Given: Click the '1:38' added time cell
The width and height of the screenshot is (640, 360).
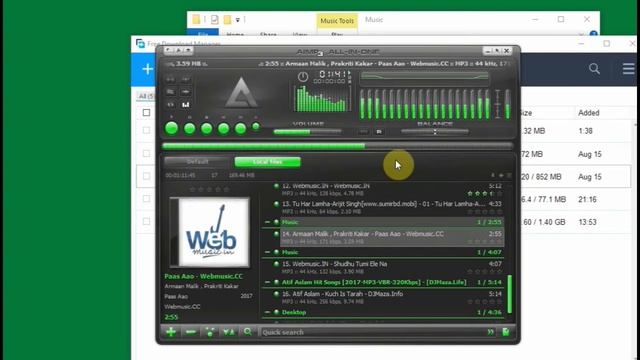Looking at the screenshot, I should (x=585, y=131).
